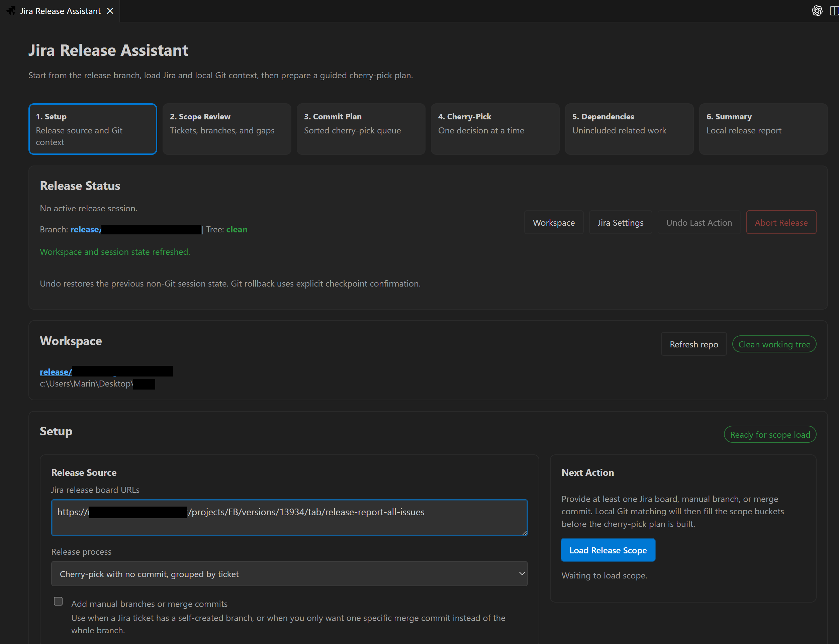The width and height of the screenshot is (839, 644).
Task: Click 'Workspace and session state refreshed.' message
Action: coord(115,252)
